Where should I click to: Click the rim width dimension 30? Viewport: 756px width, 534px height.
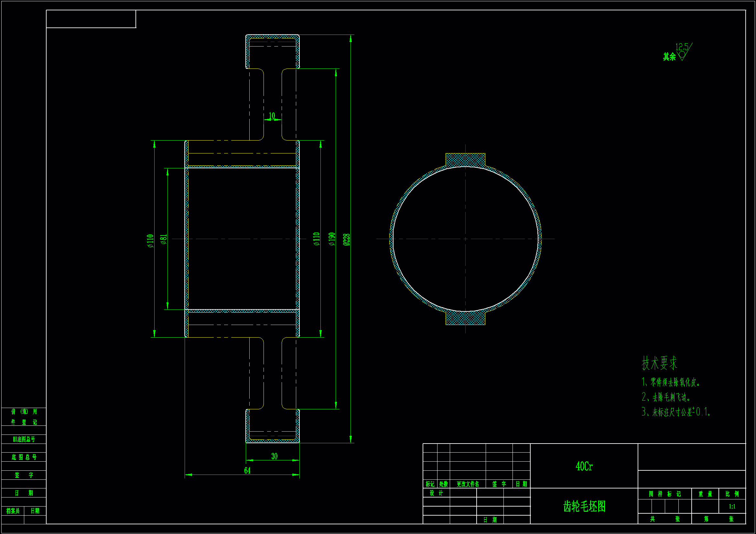point(274,456)
